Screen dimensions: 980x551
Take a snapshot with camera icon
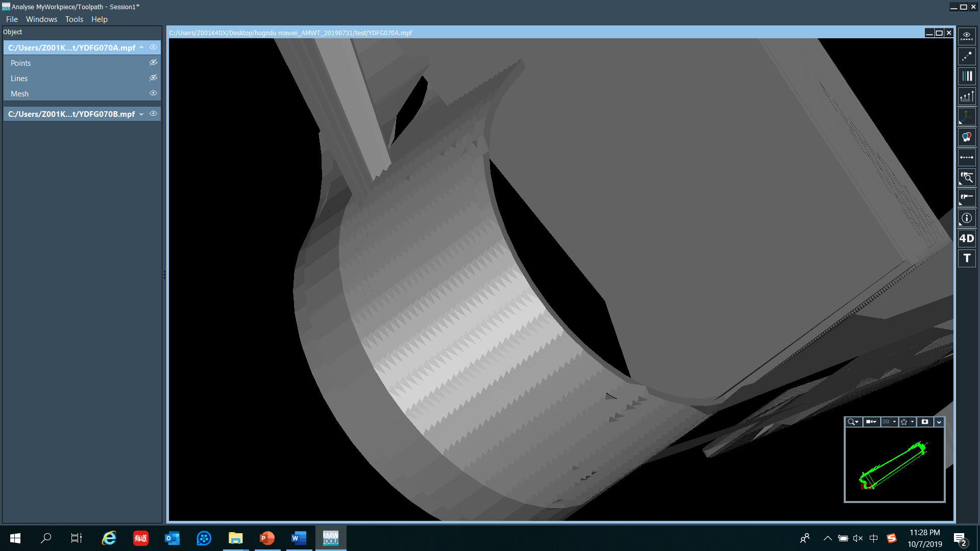[x=924, y=422]
